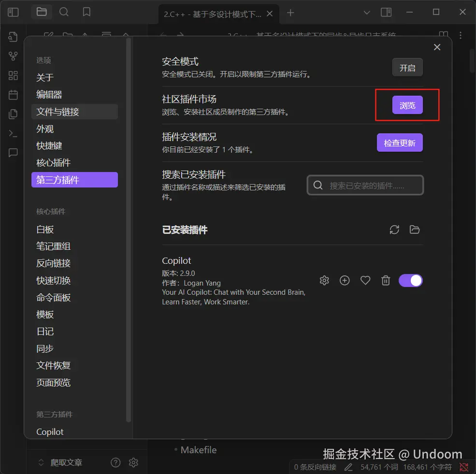Select the 文件与链接 settings section
The height and width of the screenshot is (474, 476).
(75, 112)
